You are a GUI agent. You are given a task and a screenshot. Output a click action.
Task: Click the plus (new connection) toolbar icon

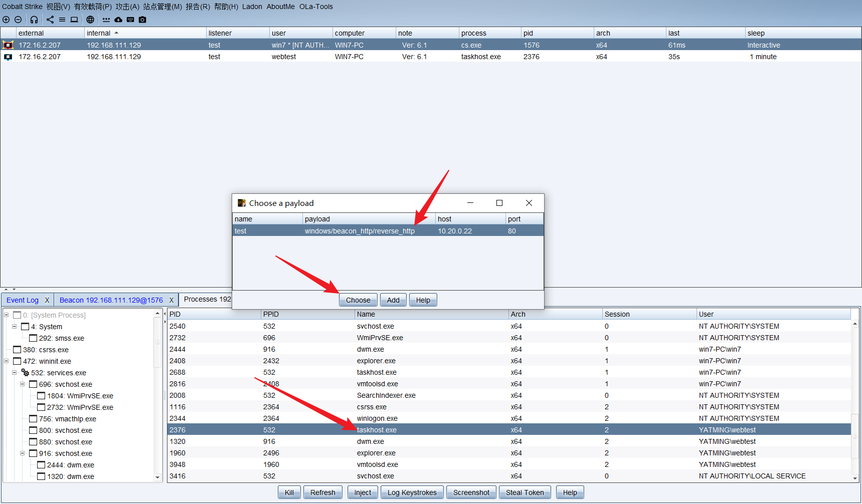pos(6,20)
